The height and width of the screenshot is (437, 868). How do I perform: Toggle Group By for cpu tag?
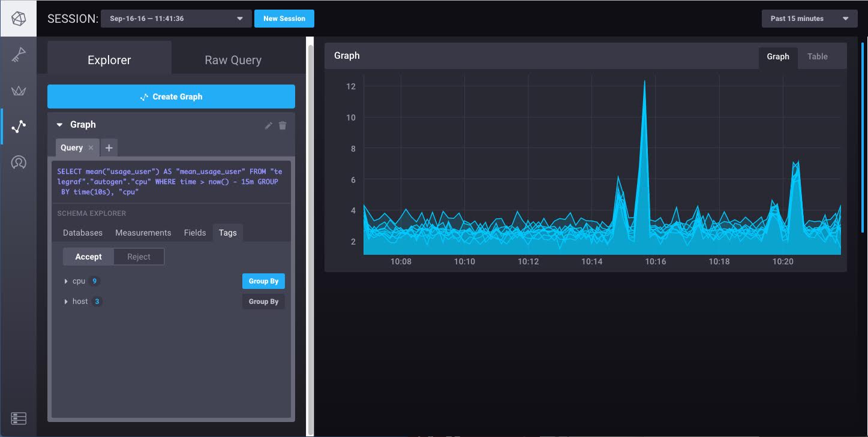263,281
